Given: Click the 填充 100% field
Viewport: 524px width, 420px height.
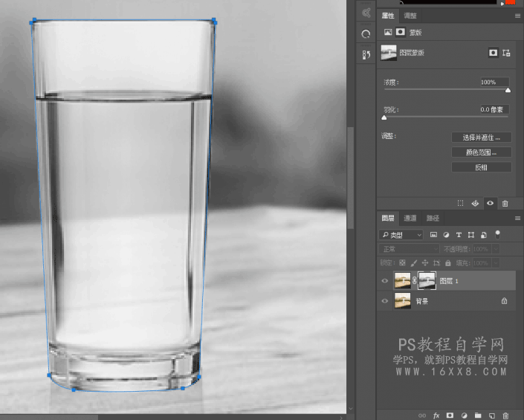Looking at the screenshot, I should pyautogui.click(x=482, y=263).
